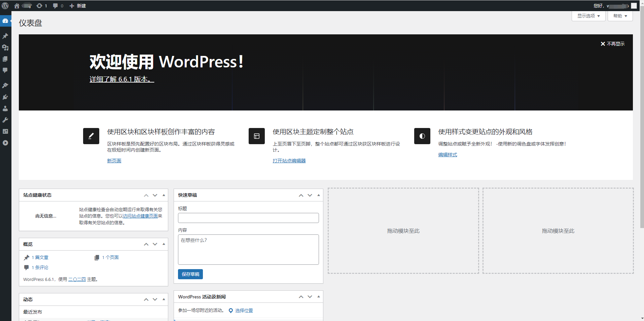Move 站点健康状态 widget up

coord(146,195)
